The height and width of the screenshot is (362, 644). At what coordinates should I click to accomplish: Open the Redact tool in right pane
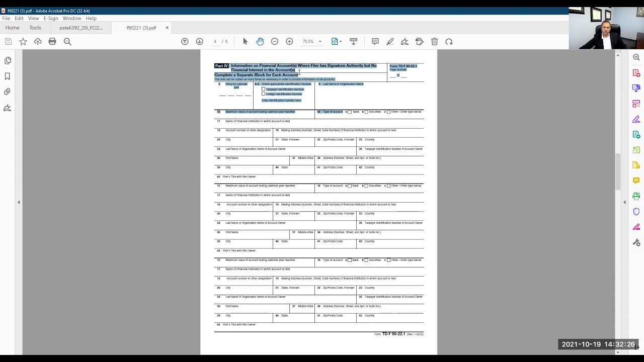click(x=636, y=227)
